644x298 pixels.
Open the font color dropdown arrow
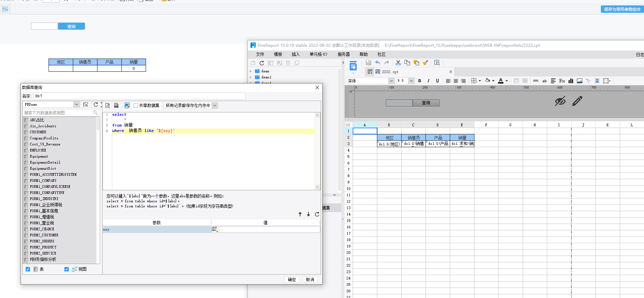[x=507, y=81]
